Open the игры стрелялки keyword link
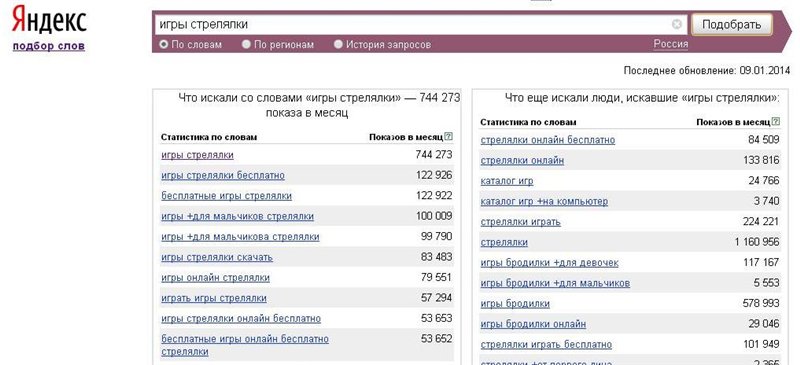 click(197, 155)
